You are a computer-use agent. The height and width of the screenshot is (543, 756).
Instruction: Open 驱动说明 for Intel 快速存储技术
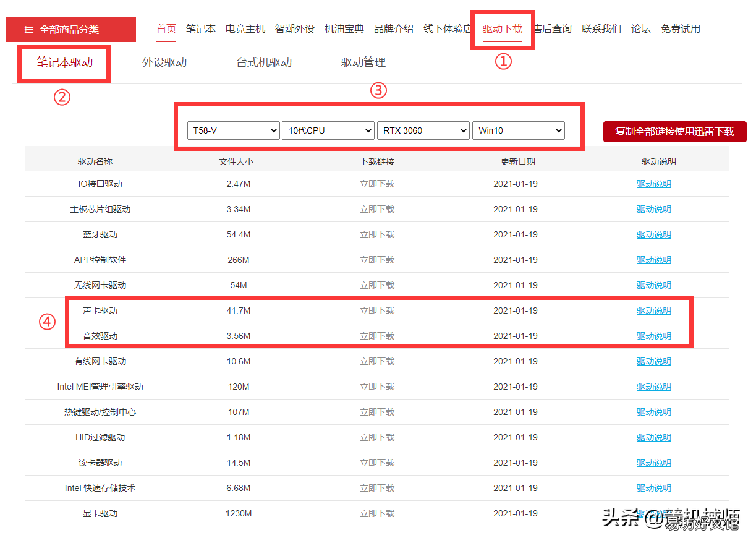654,488
